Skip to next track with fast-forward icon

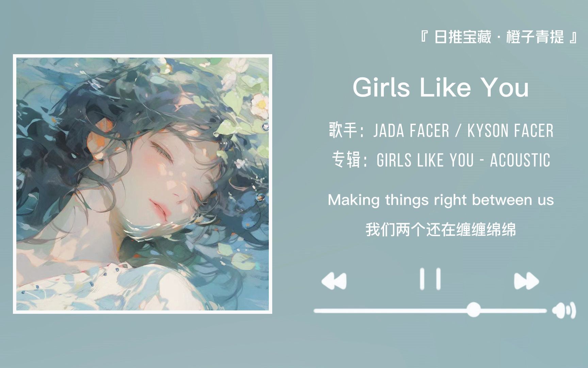(526, 281)
